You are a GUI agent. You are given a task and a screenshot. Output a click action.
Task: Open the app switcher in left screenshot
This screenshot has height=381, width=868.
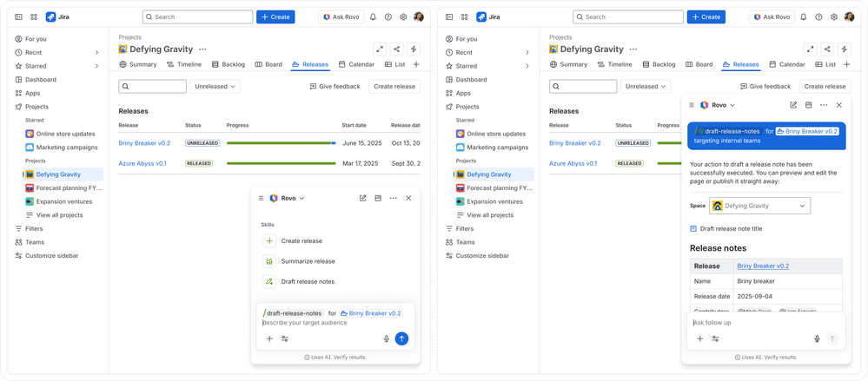point(35,17)
